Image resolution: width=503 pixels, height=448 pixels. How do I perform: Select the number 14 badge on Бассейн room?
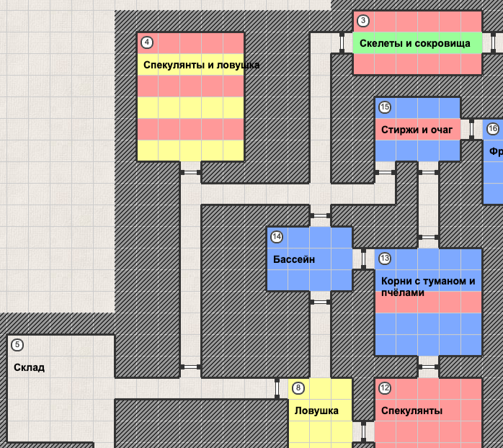coord(277,237)
